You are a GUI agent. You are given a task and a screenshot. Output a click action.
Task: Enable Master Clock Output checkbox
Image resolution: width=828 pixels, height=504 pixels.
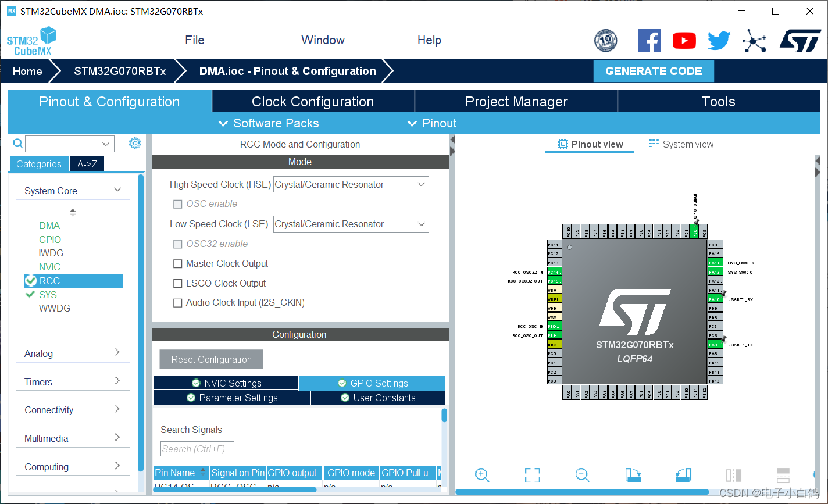pos(178,264)
